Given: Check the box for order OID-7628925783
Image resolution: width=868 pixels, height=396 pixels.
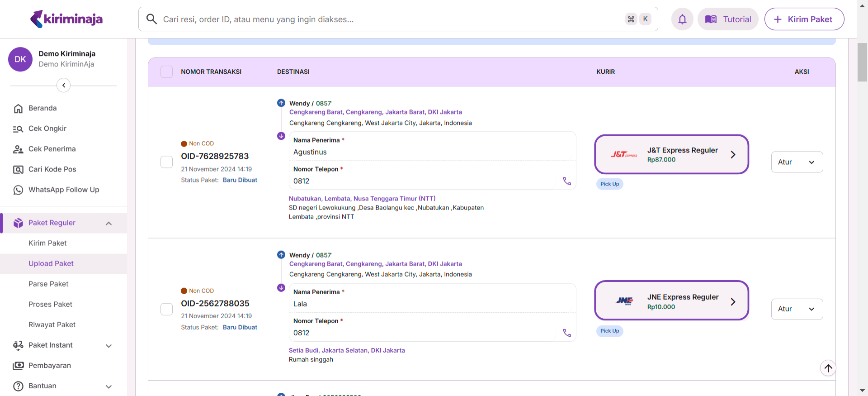Looking at the screenshot, I should (167, 162).
